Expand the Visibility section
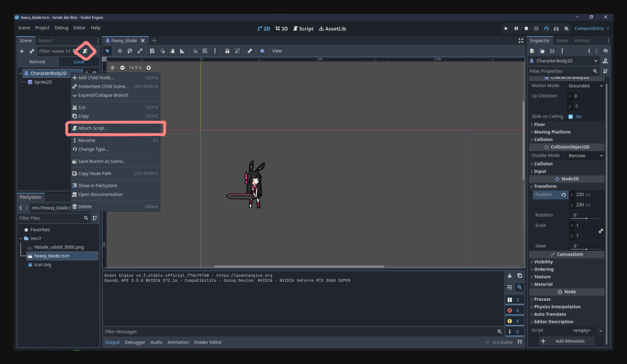The width and height of the screenshot is (627, 364). click(x=566, y=262)
